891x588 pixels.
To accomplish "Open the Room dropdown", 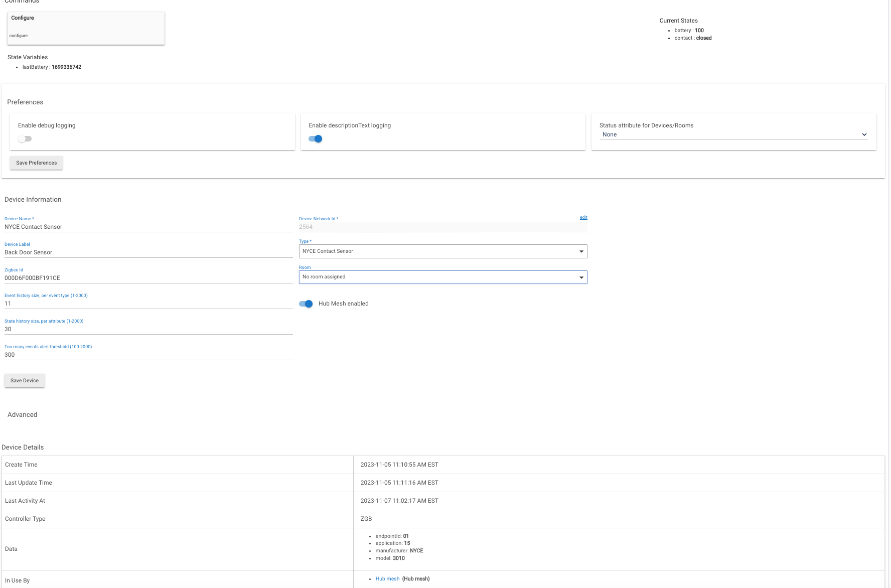I will (443, 277).
